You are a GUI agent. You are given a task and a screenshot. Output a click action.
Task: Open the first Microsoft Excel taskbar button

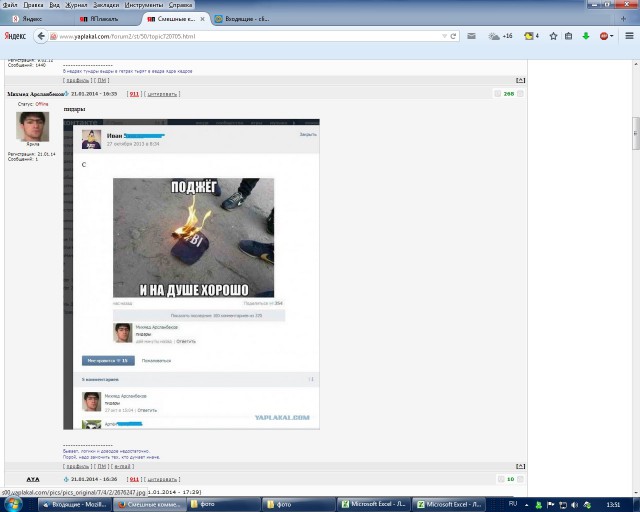pos(374,505)
